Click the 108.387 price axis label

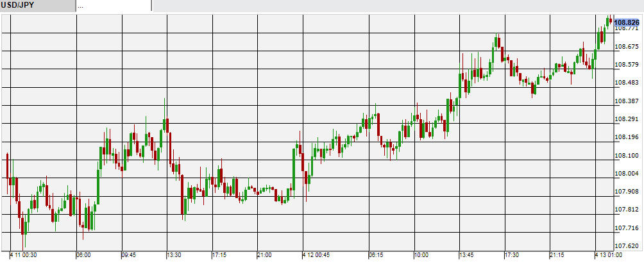(x=626, y=101)
